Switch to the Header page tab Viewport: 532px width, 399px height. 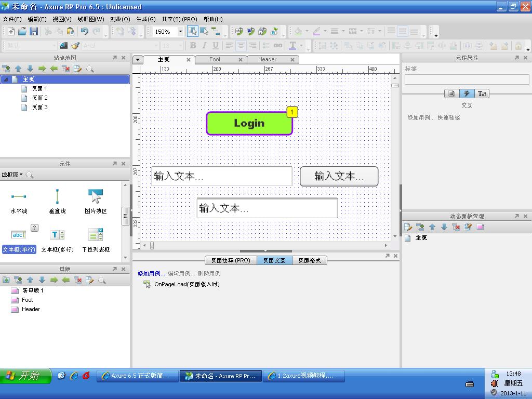[x=267, y=59]
